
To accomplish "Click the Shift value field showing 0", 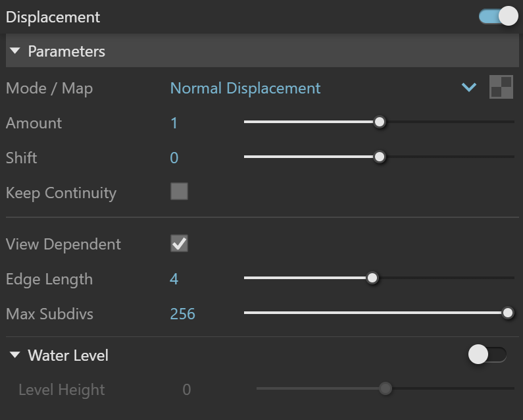I will pos(174,158).
